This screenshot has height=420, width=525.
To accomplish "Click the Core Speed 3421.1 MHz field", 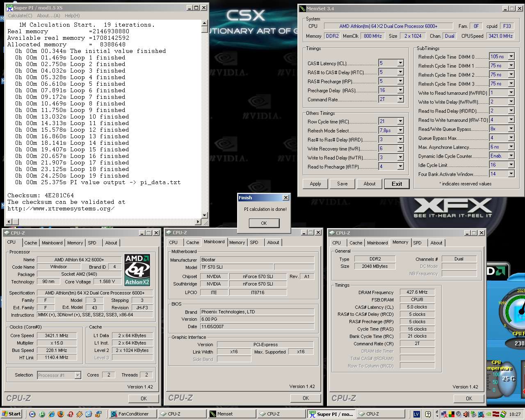I will point(57,336).
